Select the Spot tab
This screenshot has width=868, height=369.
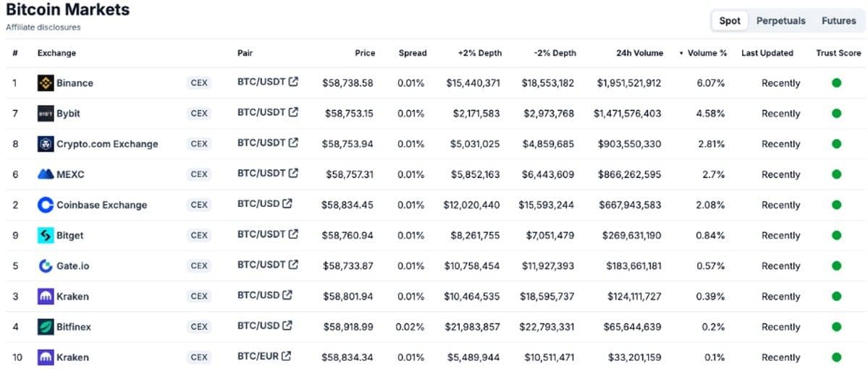pyautogui.click(x=730, y=21)
